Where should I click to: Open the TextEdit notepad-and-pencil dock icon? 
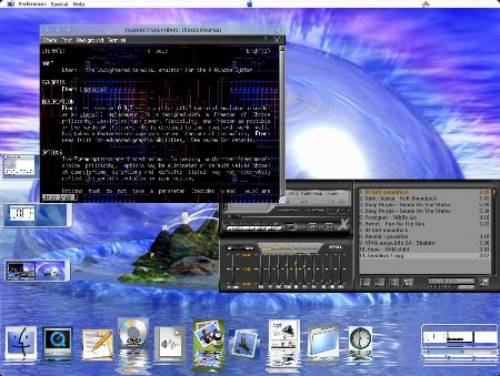[97, 344]
